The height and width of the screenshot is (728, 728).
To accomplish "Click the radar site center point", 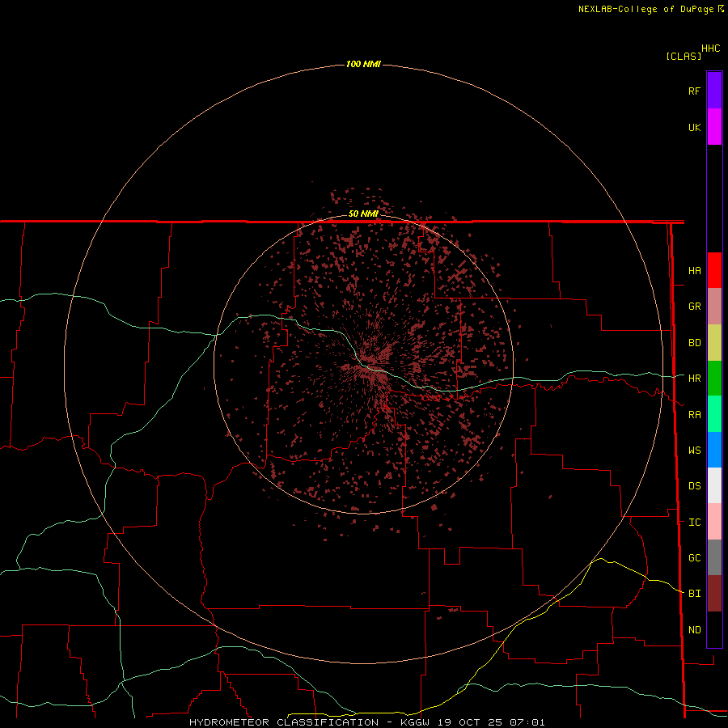I will 363,364.
